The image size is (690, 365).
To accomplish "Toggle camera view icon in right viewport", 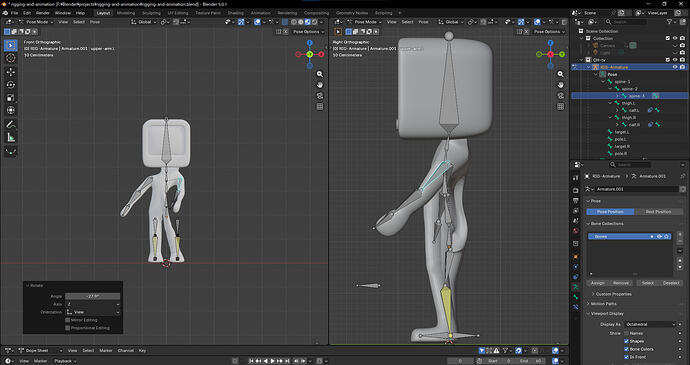I will click(x=561, y=96).
